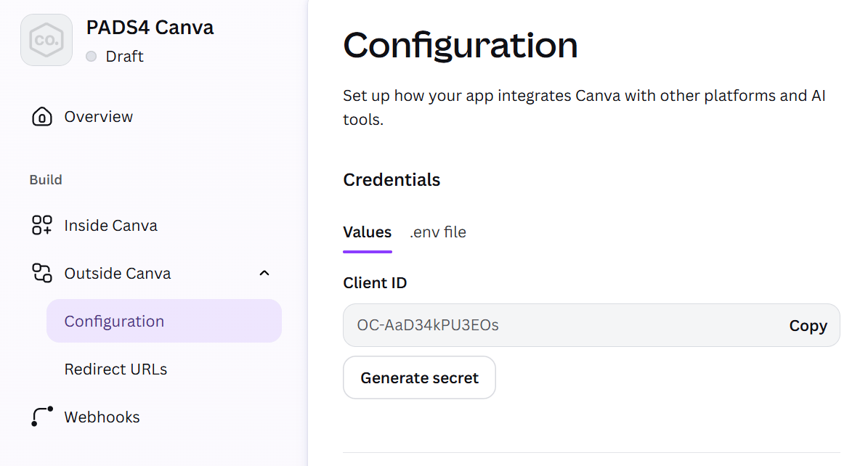The image size is (868, 466).
Task: Switch to the Values tab
Action: pyautogui.click(x=367, y=232)
